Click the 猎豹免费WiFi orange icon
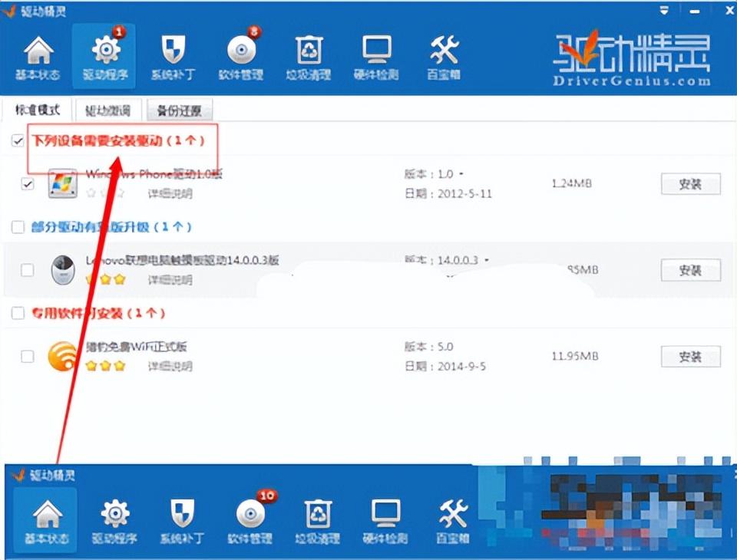The width and height of the screenshot is (737, 560). 62,357
